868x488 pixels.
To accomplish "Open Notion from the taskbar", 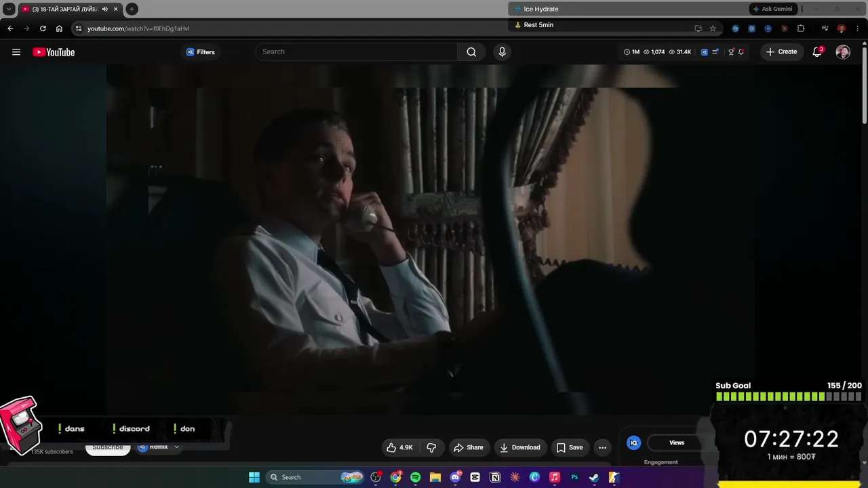I will (x=495, y=477).
